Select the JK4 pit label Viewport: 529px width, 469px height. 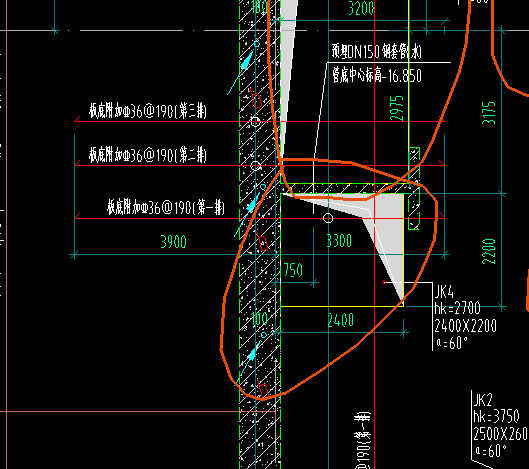444,292
